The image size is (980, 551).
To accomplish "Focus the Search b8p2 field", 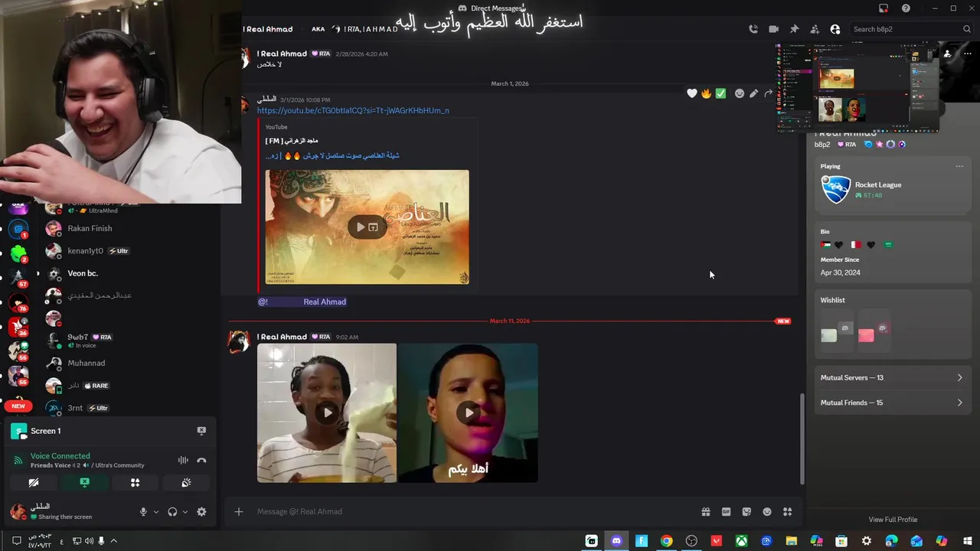I will point(911,29).
